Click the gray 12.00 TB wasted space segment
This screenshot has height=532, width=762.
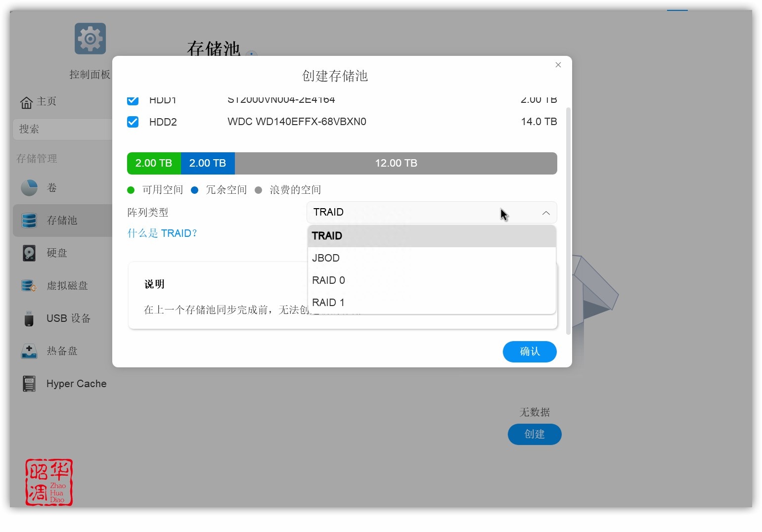[x=396, y=163]
